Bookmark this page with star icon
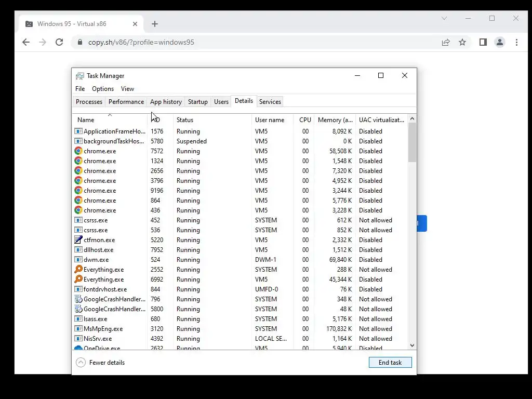Image resolution: width=532 pixels, height=399 pixels. (462, 42)
